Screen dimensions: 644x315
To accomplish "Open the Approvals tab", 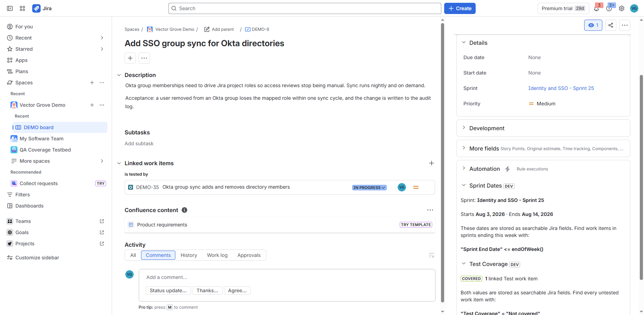I will click(x=249, y=255).
